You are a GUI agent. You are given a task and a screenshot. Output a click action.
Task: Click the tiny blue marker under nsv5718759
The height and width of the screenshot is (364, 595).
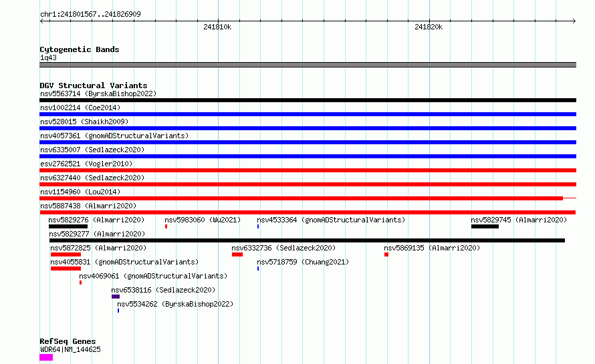[x=258, y=268]
